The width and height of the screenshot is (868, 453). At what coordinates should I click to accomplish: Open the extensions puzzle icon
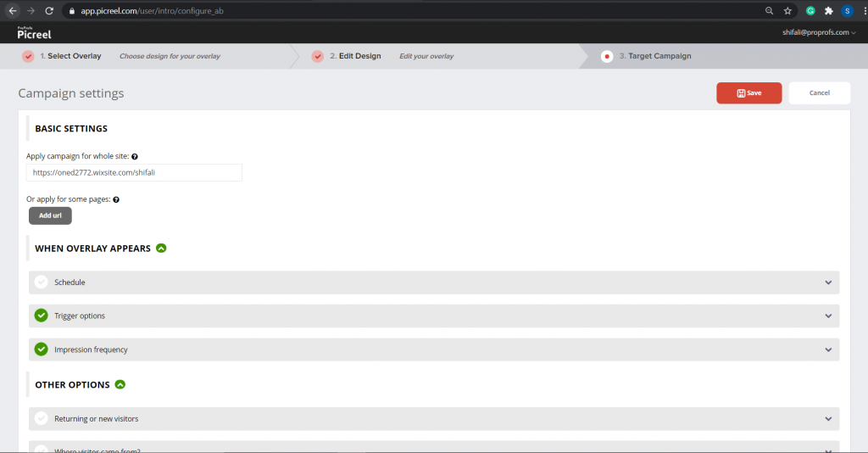click(x=829, y=10)
